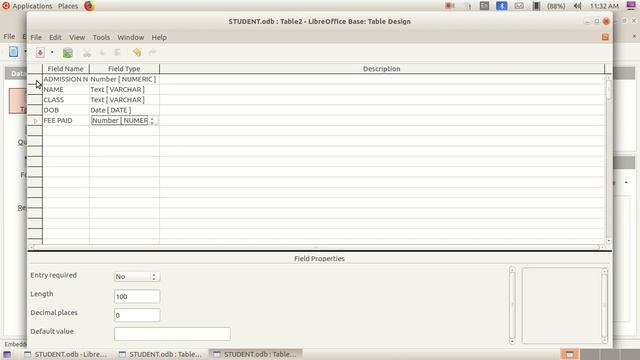The width and height of the screenshot is (640, 360).
Task: Open the Window menu
Action: 131,37
